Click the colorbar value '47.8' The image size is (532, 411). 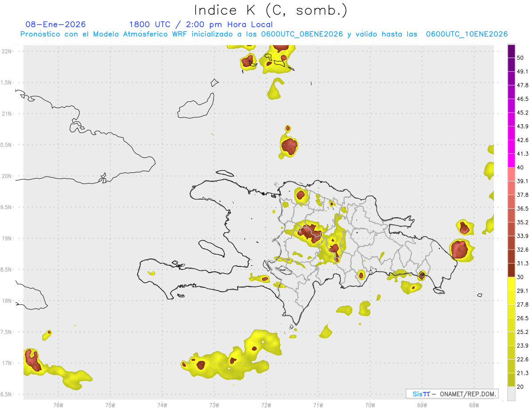[x=523, y=85]
